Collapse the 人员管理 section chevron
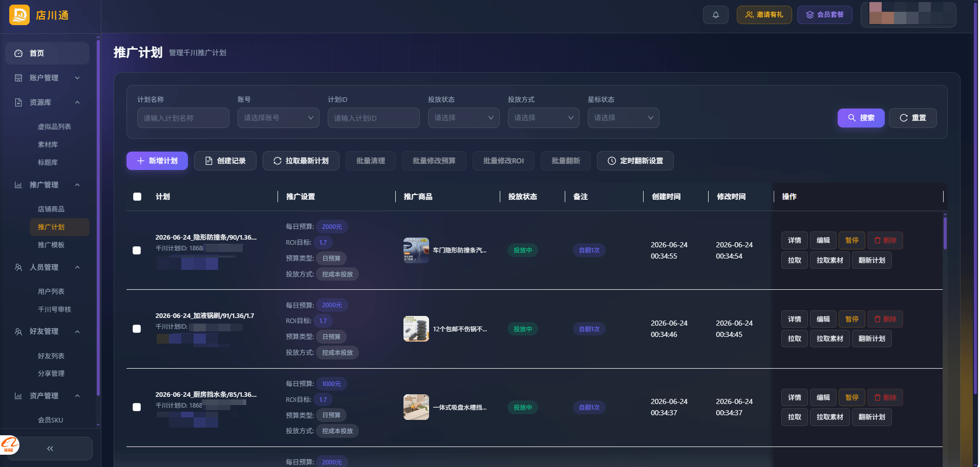Viewport: 980px width, 467px height. point(77,267)
